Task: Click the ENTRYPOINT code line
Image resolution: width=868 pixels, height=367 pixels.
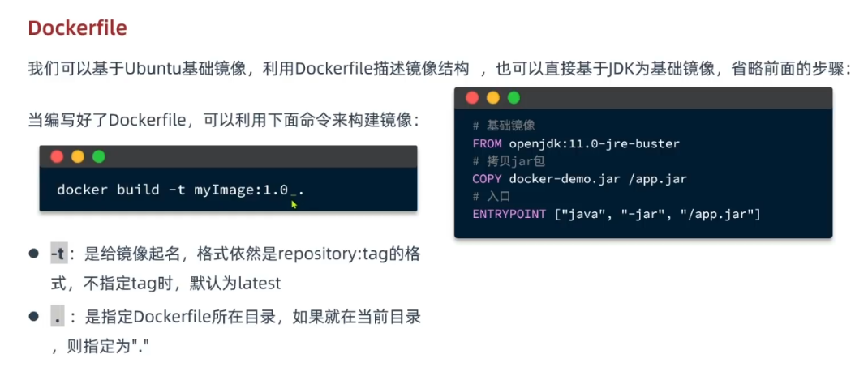Action: pyautogui.click(x=616, y=214)
